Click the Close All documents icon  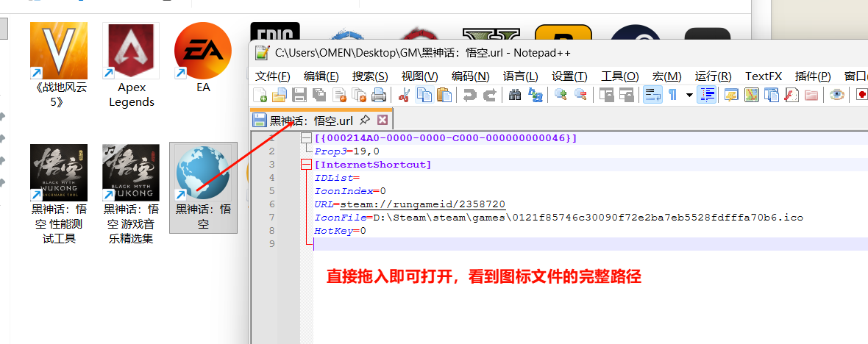coord(359,95)
